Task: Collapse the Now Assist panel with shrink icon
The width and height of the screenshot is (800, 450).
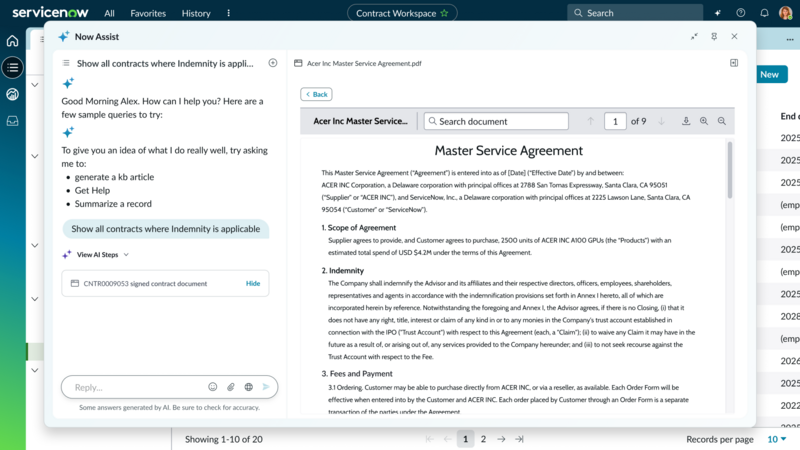Action: (x=694, y=36)
